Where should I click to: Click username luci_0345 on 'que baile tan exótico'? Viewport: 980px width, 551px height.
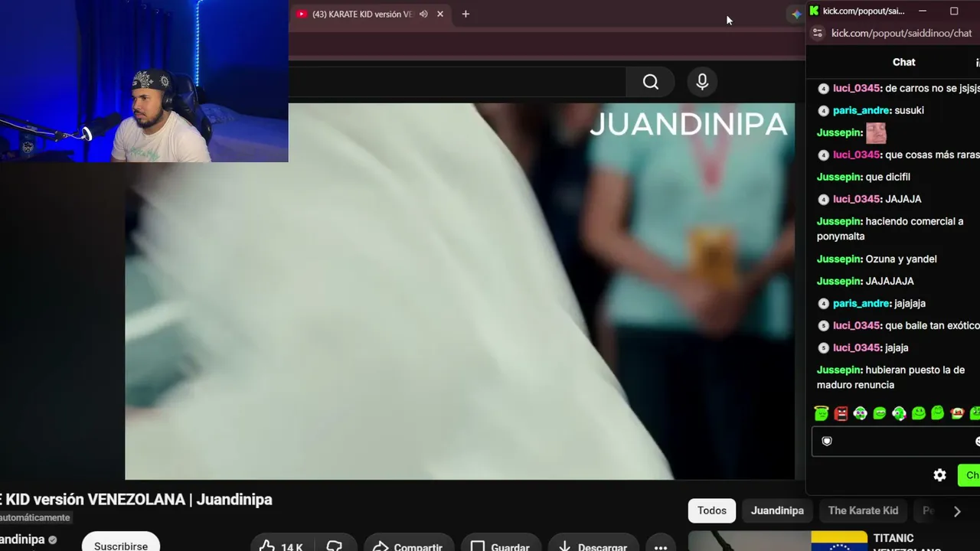pos(856,325)
